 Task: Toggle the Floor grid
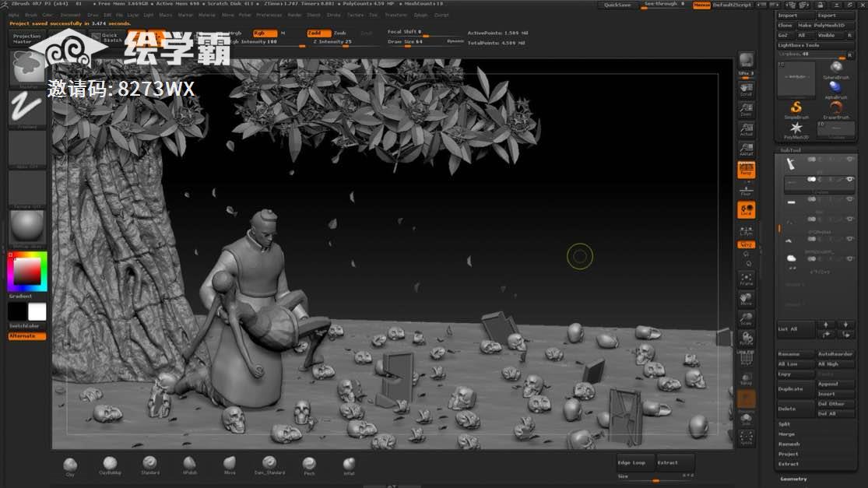pos(747,190)
